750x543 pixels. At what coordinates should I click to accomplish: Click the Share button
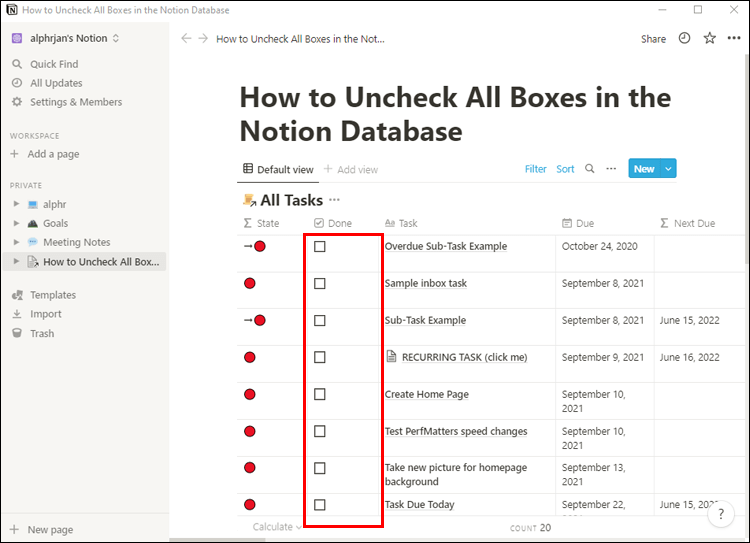tap(653, 39)
